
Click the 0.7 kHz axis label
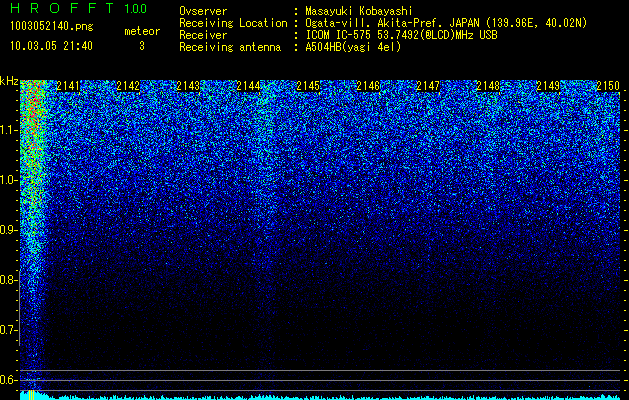pyautogui.click(x=8, y=330)
